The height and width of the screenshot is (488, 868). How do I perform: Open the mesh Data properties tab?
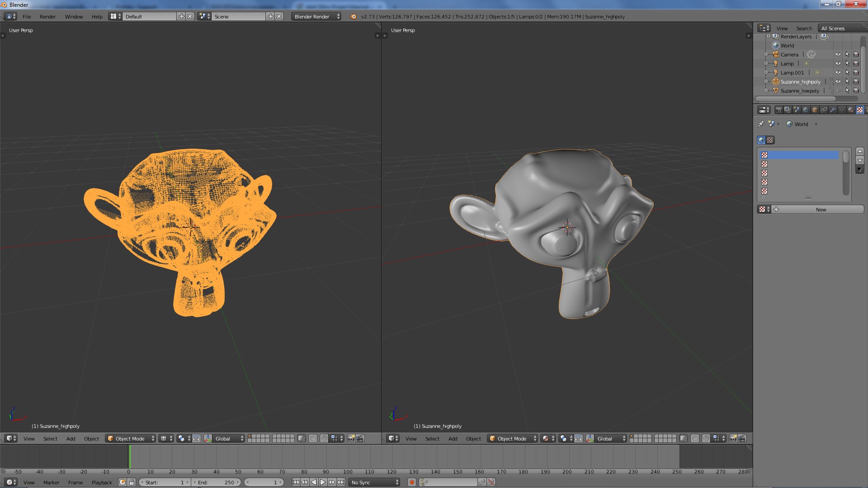842,110
